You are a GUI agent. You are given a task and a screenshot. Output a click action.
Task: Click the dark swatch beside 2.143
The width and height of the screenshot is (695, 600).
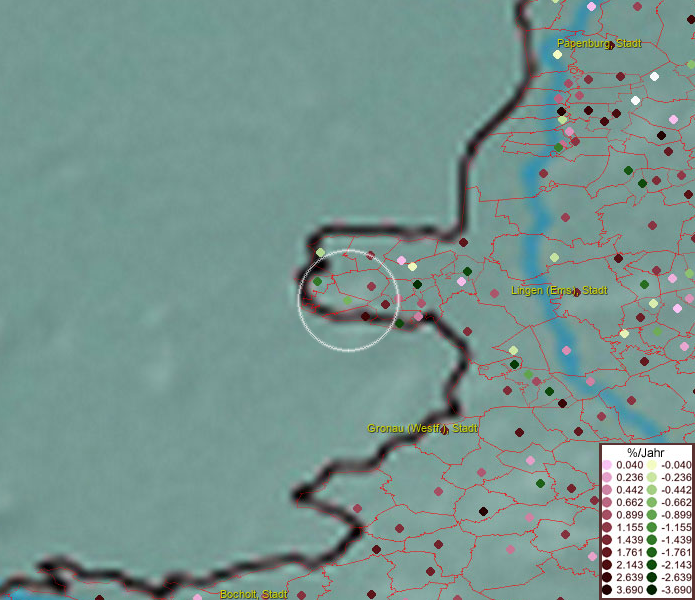coord(607,565)
